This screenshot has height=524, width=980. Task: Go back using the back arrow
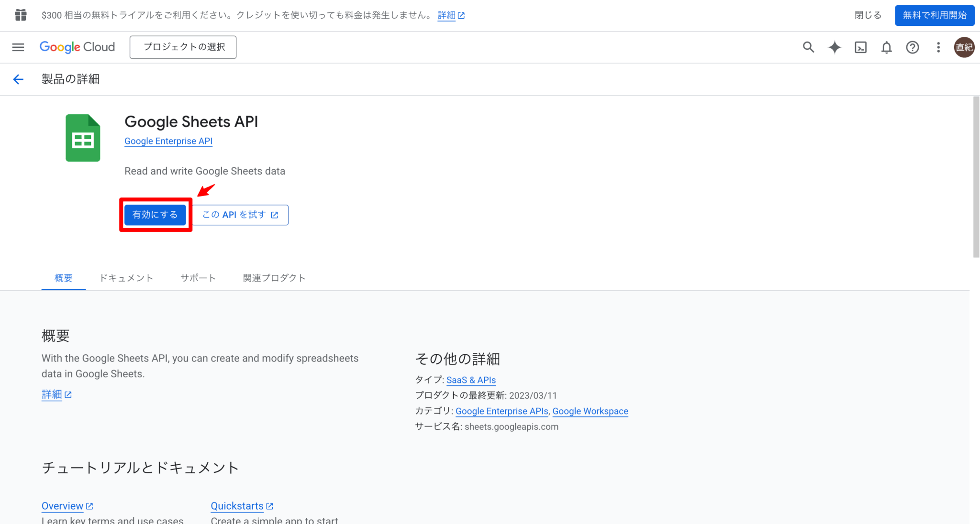coord(18,79)
